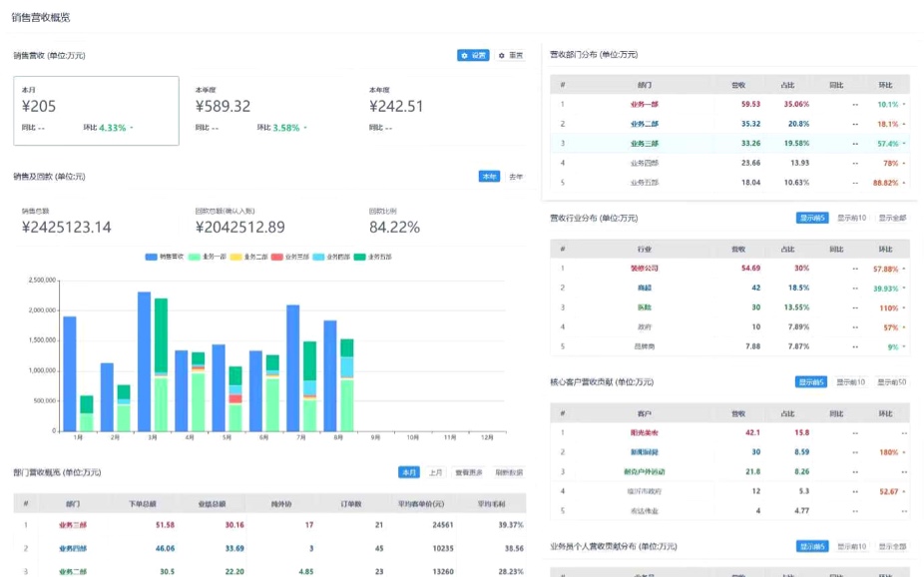
Task: Toggle the 销售营收 blue legend swatch
Action: click(151, 257)
